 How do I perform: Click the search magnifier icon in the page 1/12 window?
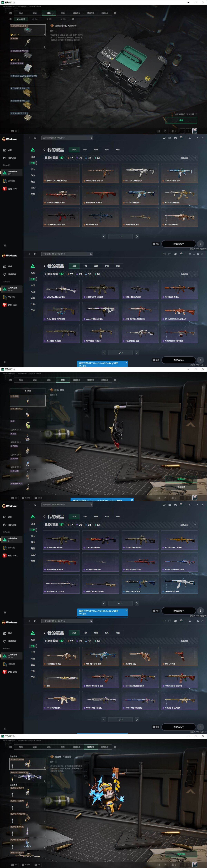(91, 138)
